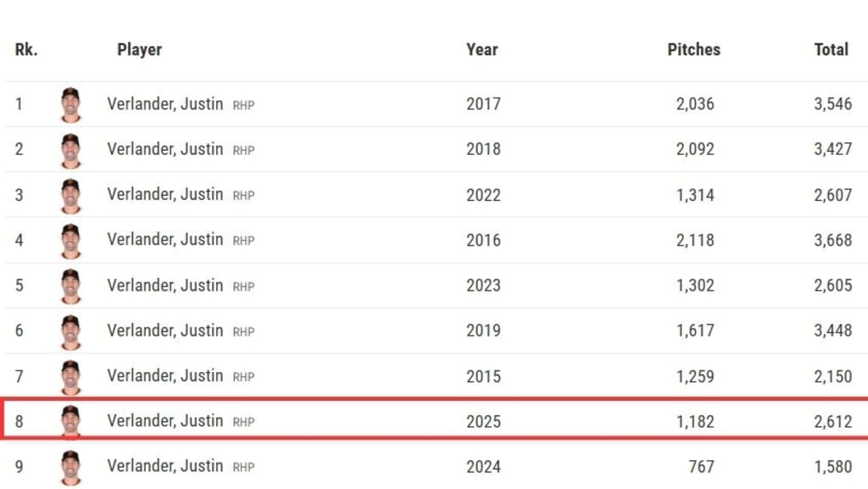Viewport: 868px width, 489px height.
Task: Click the headshot in the 2017 row
Action: pyautogui.click(x=70, y=104)
